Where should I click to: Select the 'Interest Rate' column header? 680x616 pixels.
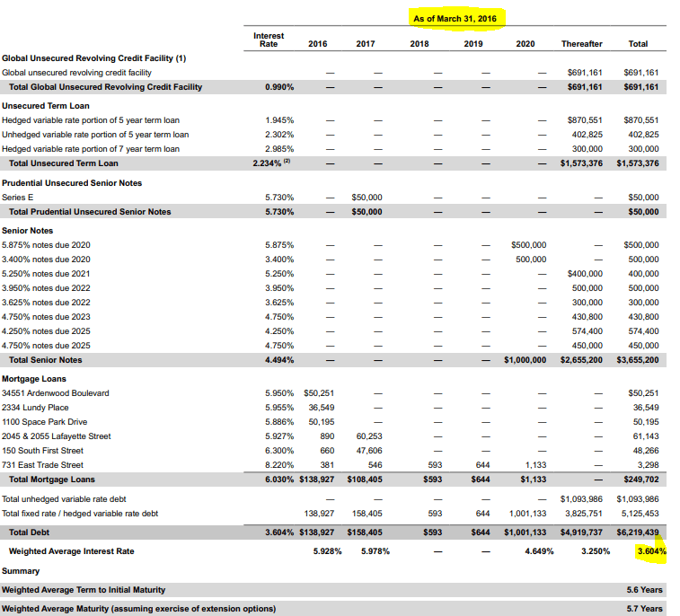pos(269,40)
